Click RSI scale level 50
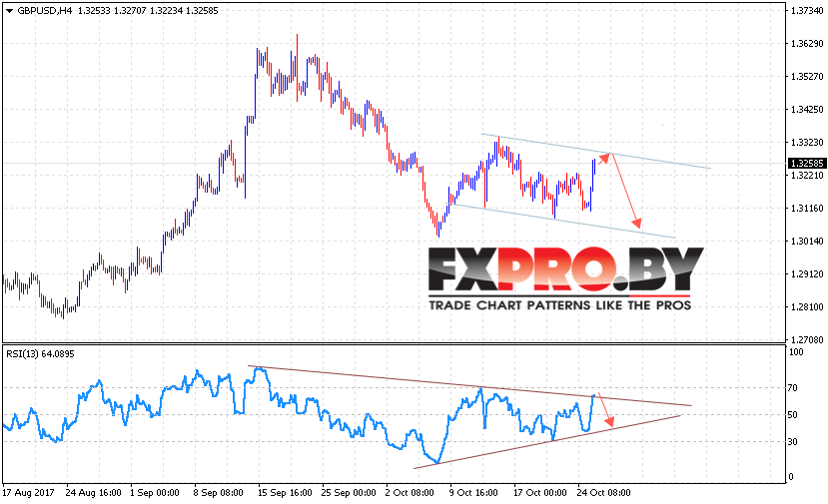 (x=793, y=415)
